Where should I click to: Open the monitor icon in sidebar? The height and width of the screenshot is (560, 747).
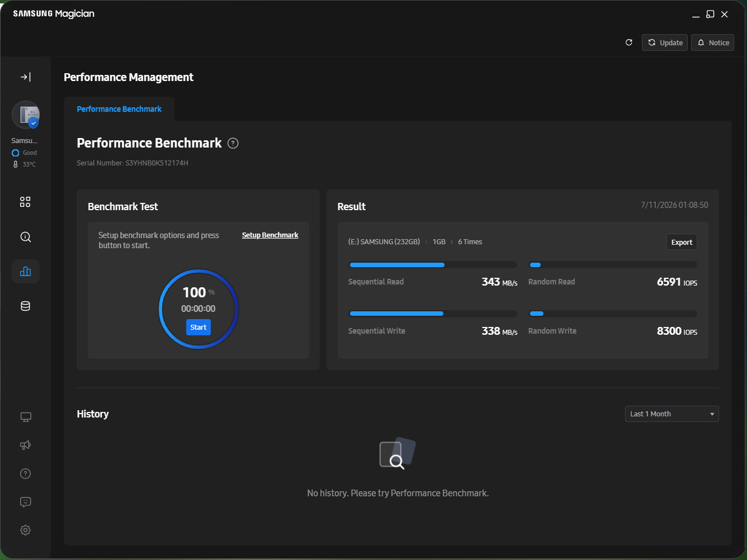[25, 417]
